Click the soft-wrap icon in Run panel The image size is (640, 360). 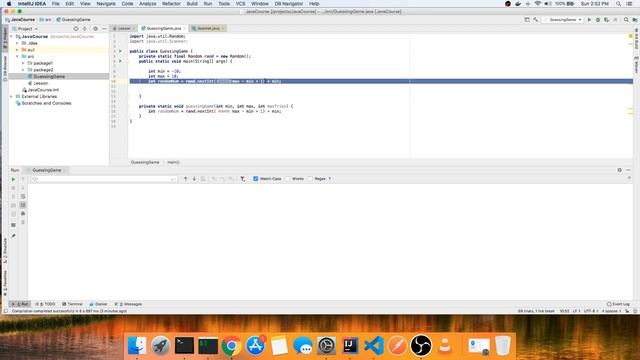[x=23, y=196]
